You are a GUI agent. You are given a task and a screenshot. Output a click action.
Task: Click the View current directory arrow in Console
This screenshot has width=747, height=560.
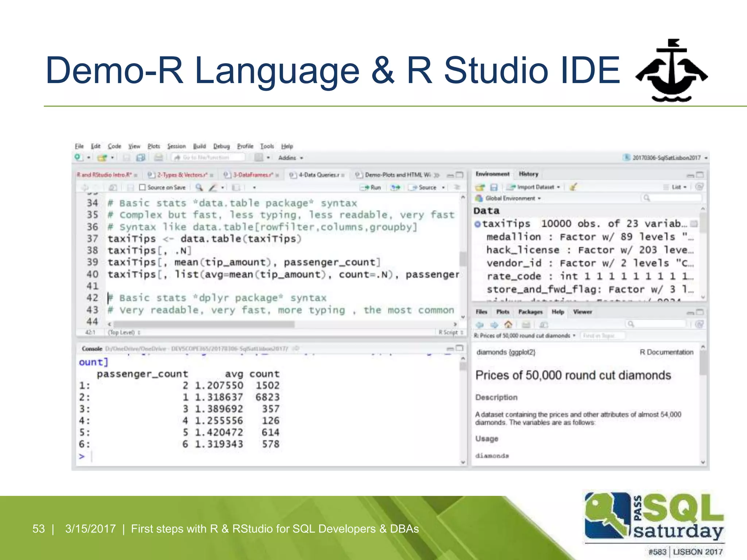click(x=296, y=349)
